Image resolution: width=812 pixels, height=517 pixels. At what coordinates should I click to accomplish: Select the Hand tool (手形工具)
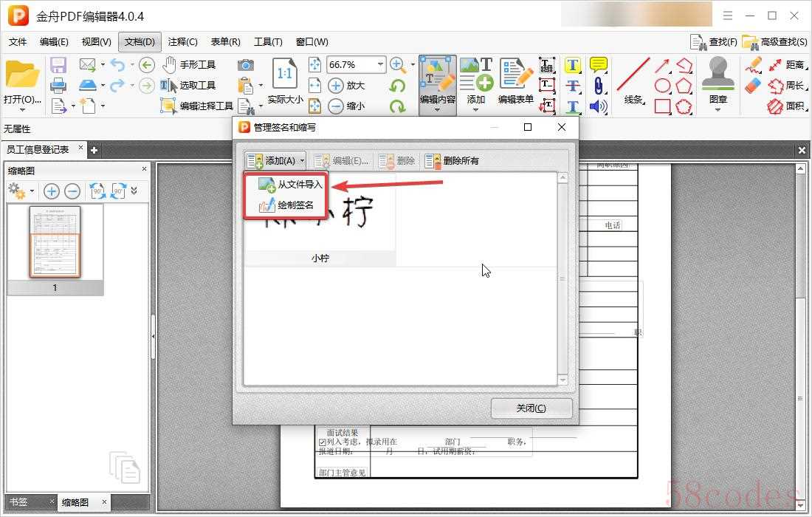point(189,65)
